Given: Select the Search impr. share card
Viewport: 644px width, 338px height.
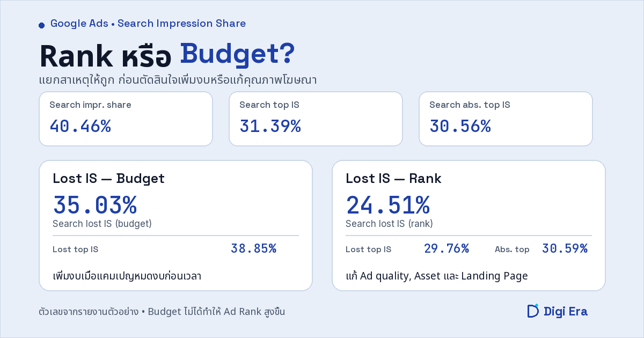Looking at the screenshot, I should [x=126, y=119].
